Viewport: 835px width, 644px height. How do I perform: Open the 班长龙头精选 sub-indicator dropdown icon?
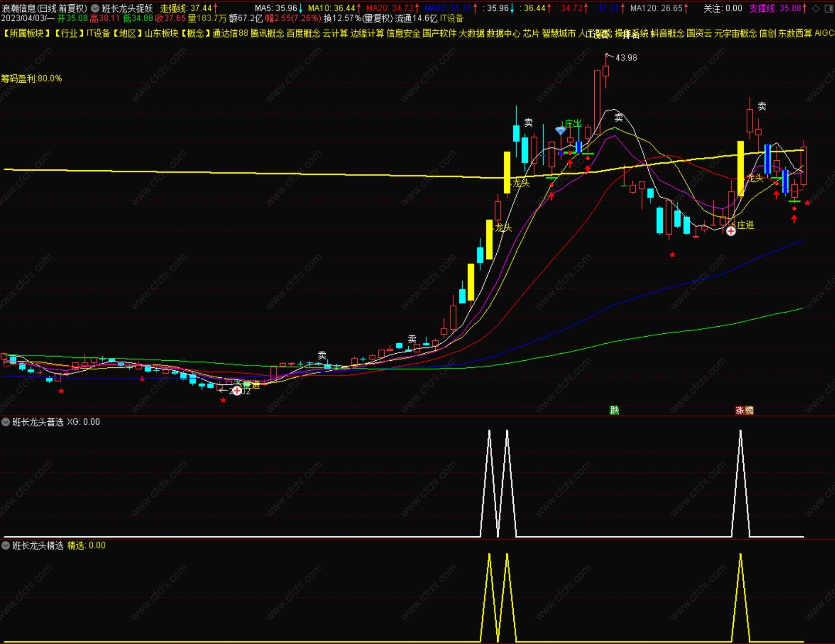pos(6,545)
